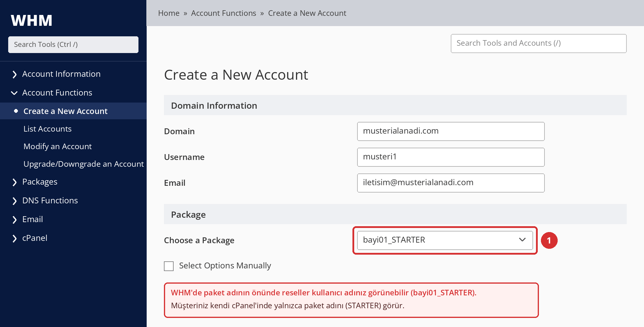Click the Domain Information section header
This screenshot has width=644, height=327.
pyautogui.click(x=395, y=105)
